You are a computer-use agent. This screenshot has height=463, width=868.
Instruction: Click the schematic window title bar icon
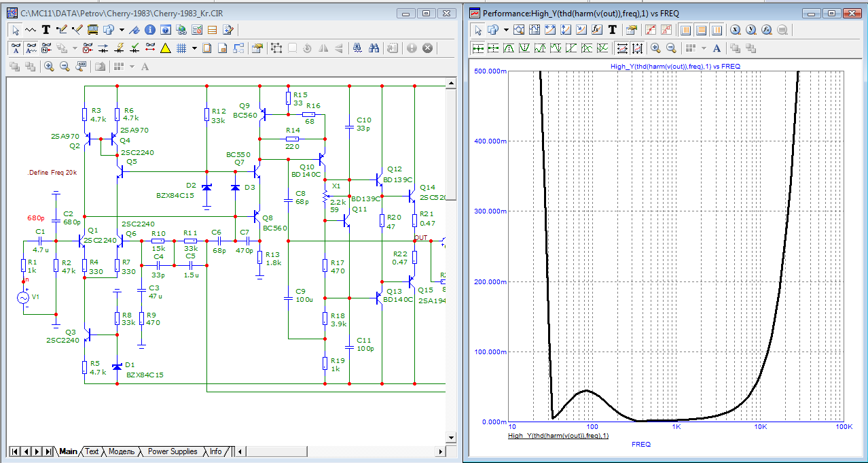12,13
